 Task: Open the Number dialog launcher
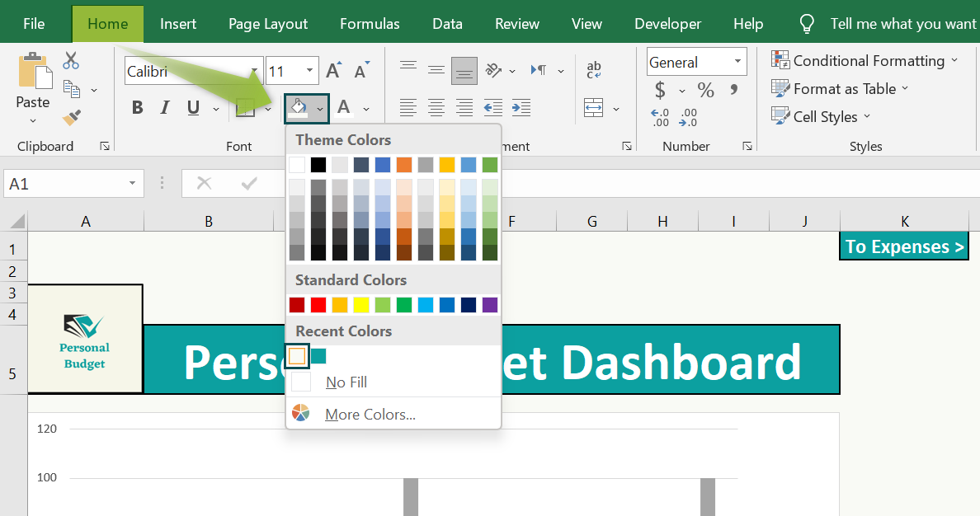(x=747, y=146)
